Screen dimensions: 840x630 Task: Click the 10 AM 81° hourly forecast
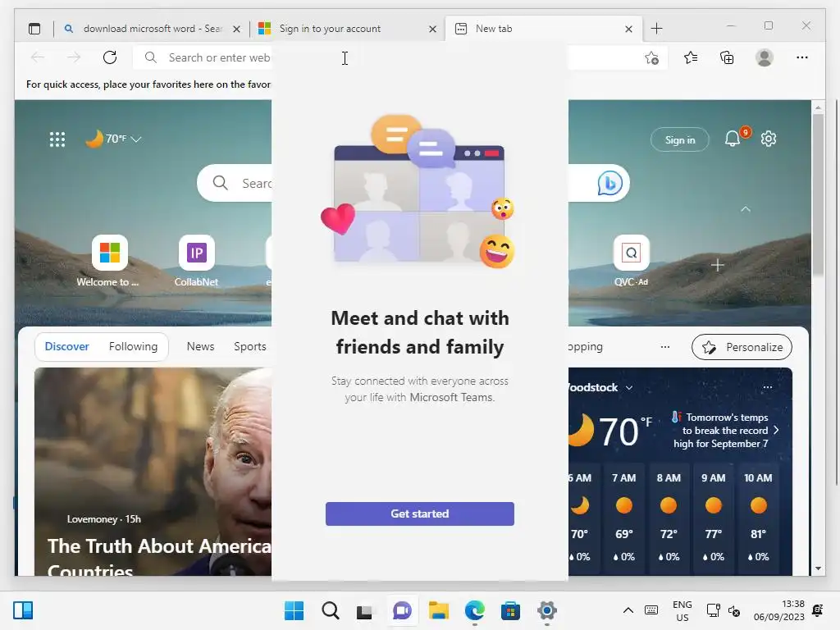[x=758, y=517]
